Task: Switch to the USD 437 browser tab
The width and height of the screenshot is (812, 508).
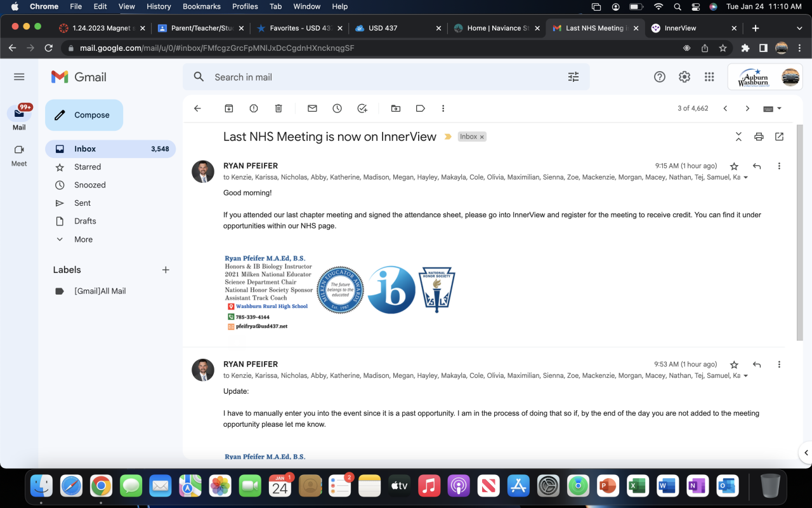Action: coord(398,28)
